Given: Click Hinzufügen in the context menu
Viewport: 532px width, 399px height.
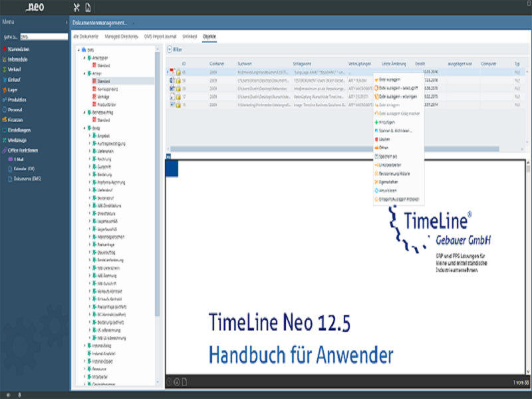Looking at the screenshot, I should [388, 122].
